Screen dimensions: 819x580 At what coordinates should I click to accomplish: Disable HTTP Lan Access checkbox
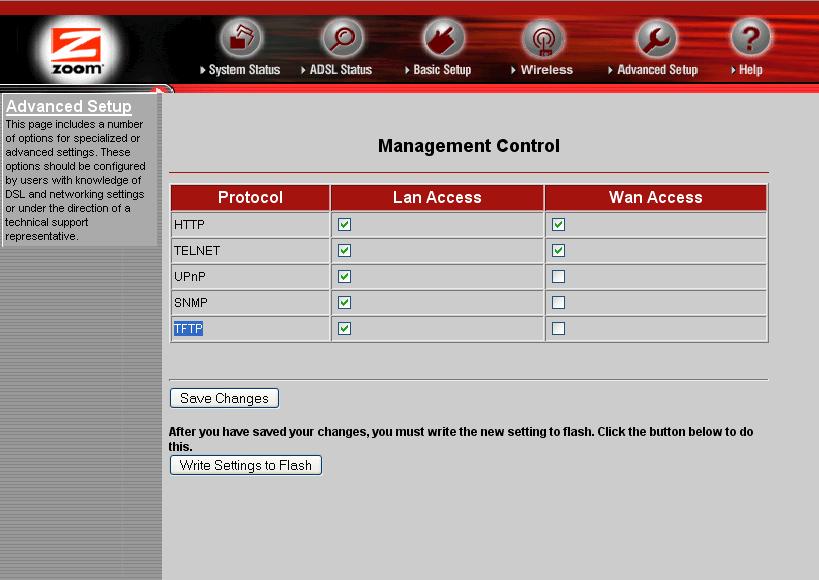click(x=344, y=225)
